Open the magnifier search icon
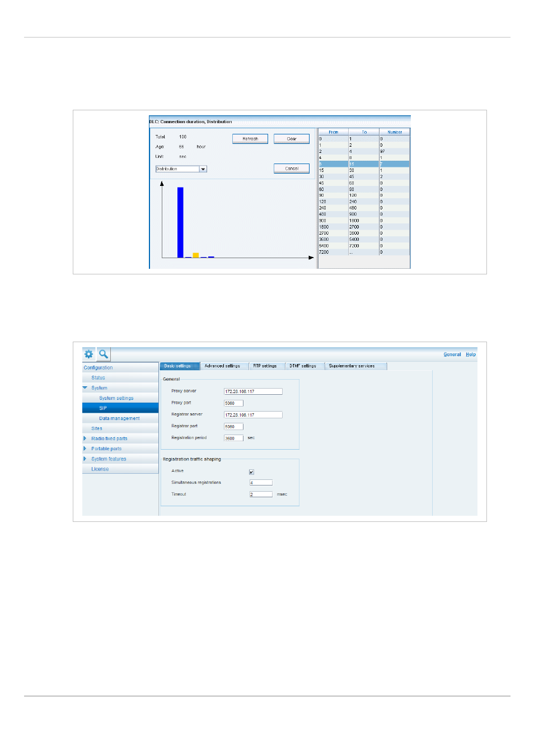The height and width of the screenshot is (756, 534). coord(104,354)
